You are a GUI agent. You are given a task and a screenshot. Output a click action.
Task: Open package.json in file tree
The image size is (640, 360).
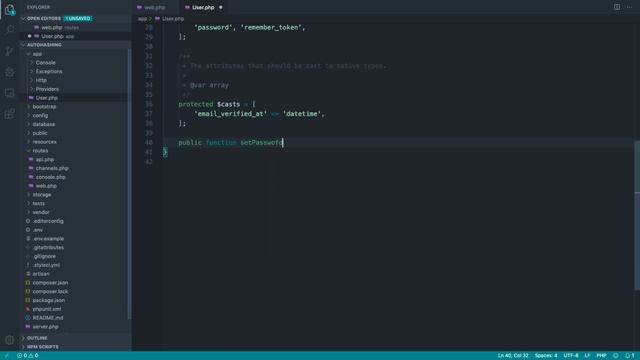pyautogui.click(x=76, y=300)
